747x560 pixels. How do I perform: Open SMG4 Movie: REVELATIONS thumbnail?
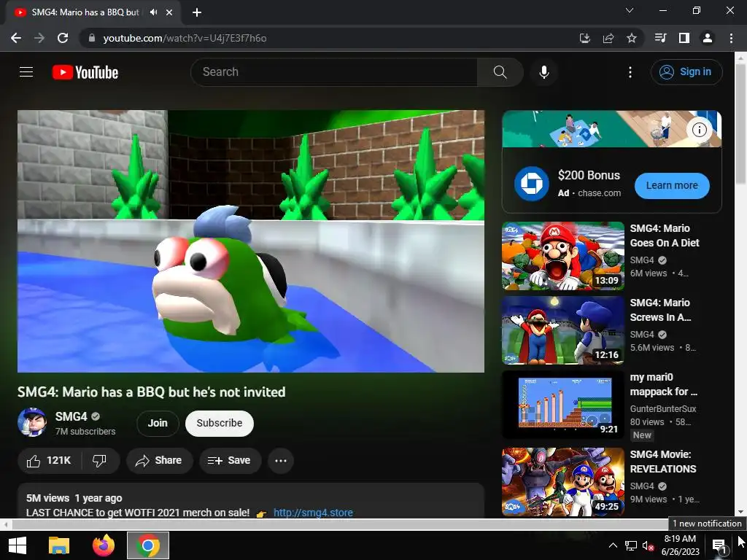tap(562, 482)
